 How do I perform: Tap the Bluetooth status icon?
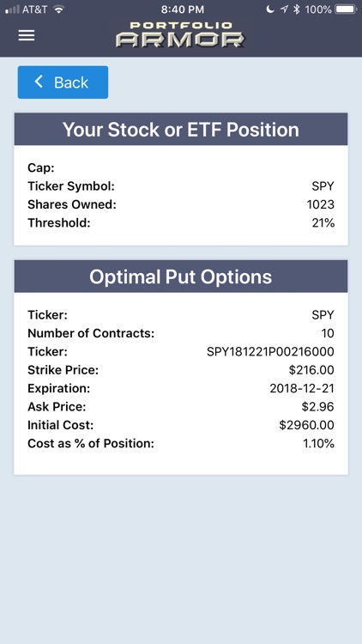coord(296,9)
